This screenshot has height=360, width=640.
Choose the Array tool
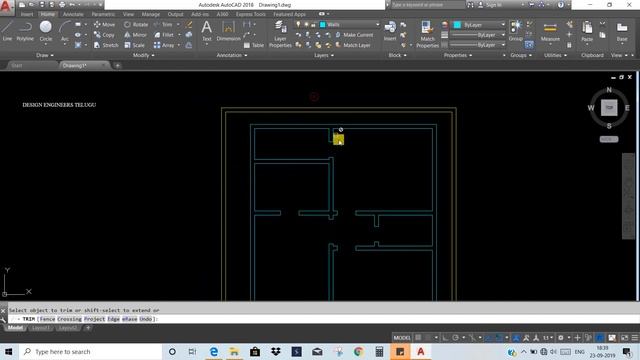[x=164, y=45]
